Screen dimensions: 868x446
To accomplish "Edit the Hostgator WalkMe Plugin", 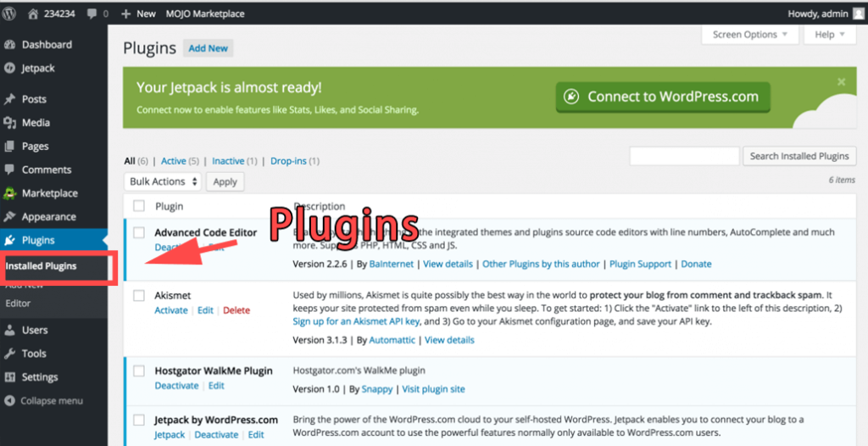I will 216,386.
